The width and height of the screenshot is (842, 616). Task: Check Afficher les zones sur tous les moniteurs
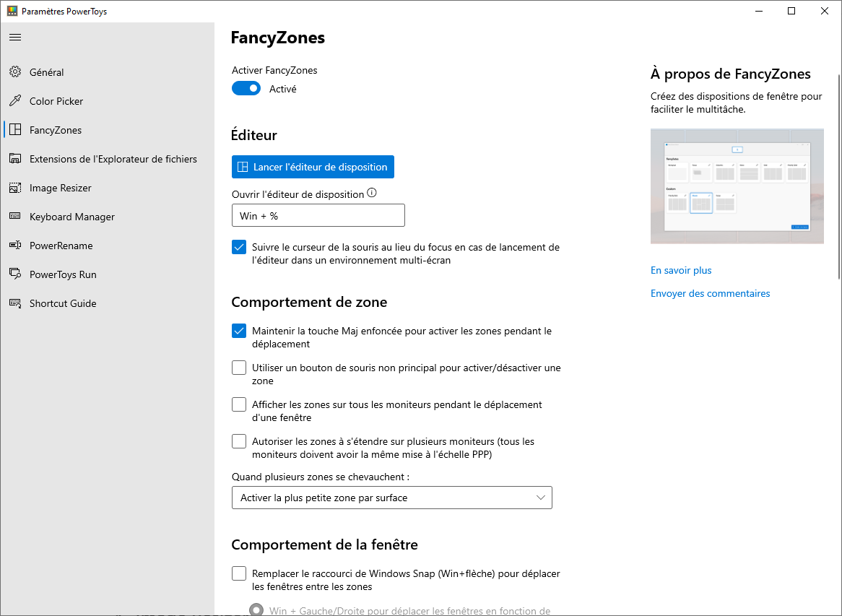coord(239,404)
